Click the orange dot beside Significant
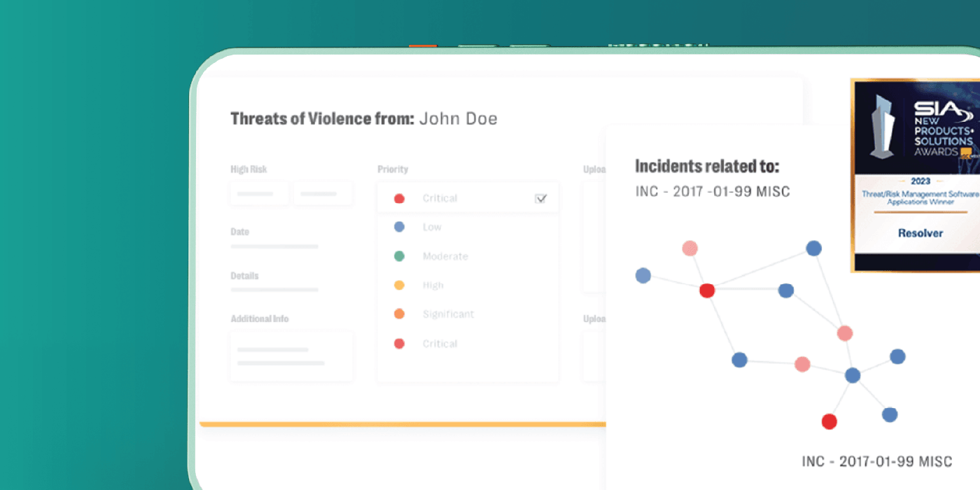Screen dimensions: 980x490 click(399, 314)
